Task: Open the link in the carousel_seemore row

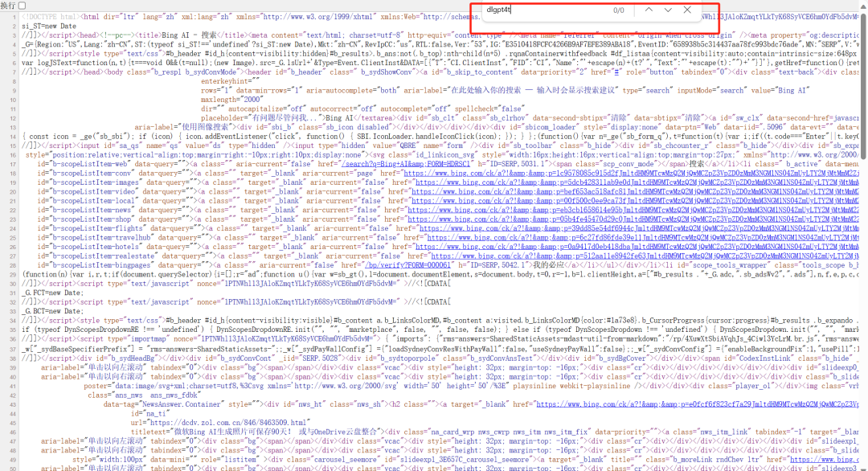Action: point(825,460)
